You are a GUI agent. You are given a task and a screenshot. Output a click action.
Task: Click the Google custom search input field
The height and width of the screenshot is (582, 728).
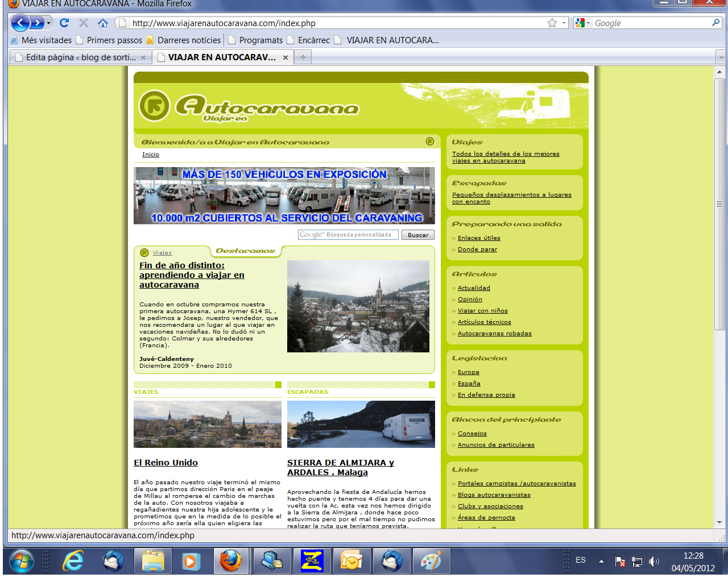348,235
